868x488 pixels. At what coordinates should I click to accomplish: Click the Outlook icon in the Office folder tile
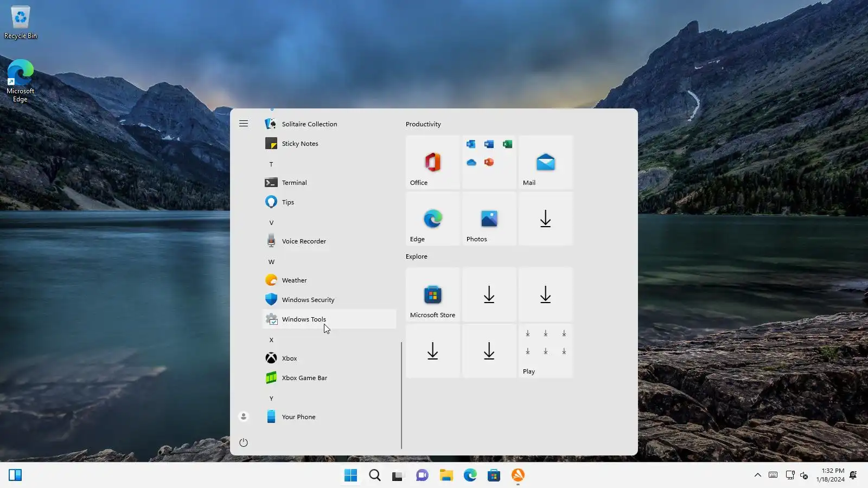471,144
